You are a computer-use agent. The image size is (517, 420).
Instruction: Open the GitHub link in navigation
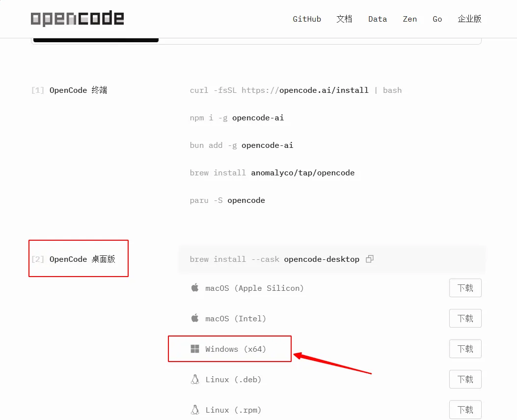click(307, 19)
